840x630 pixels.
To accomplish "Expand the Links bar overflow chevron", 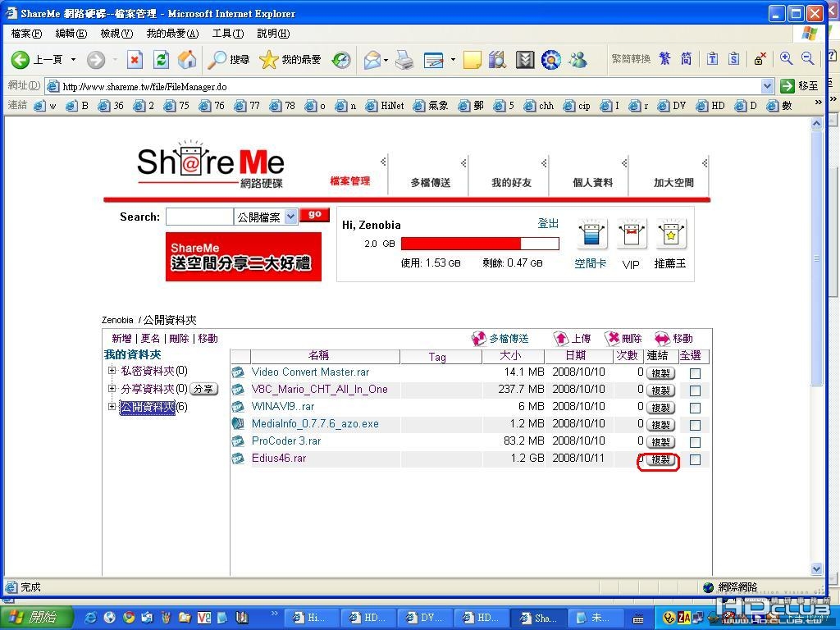I will coord(818,102).
